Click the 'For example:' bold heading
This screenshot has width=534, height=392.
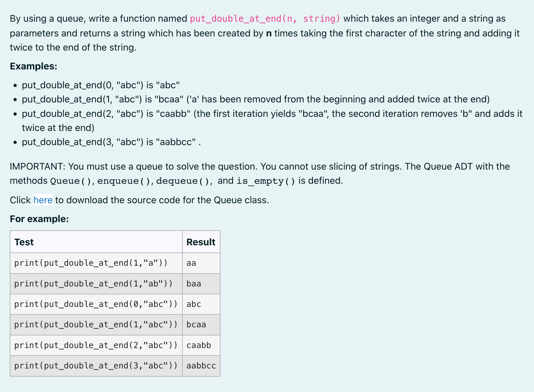[39, 219]
